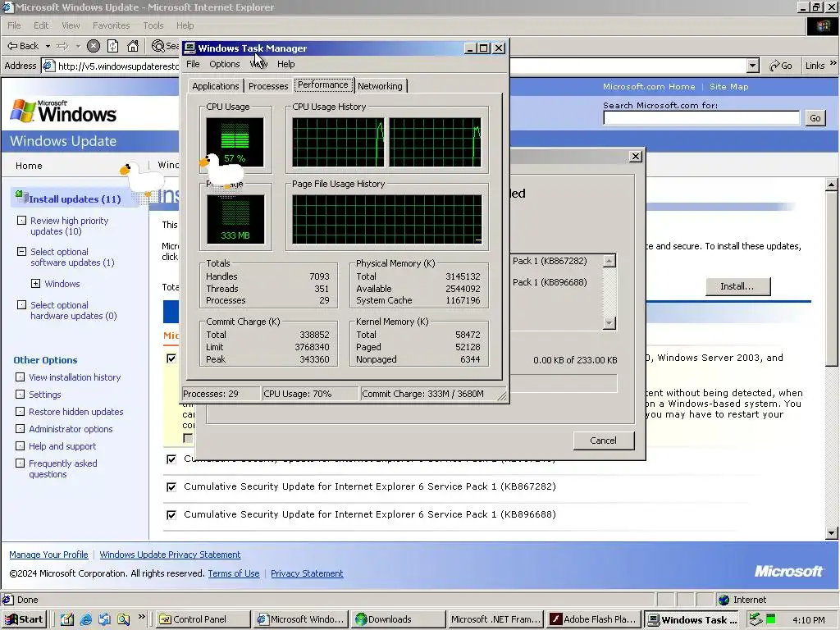840x630 pixels.
Task: Open Administrator options link
Action: click(71, 429)
